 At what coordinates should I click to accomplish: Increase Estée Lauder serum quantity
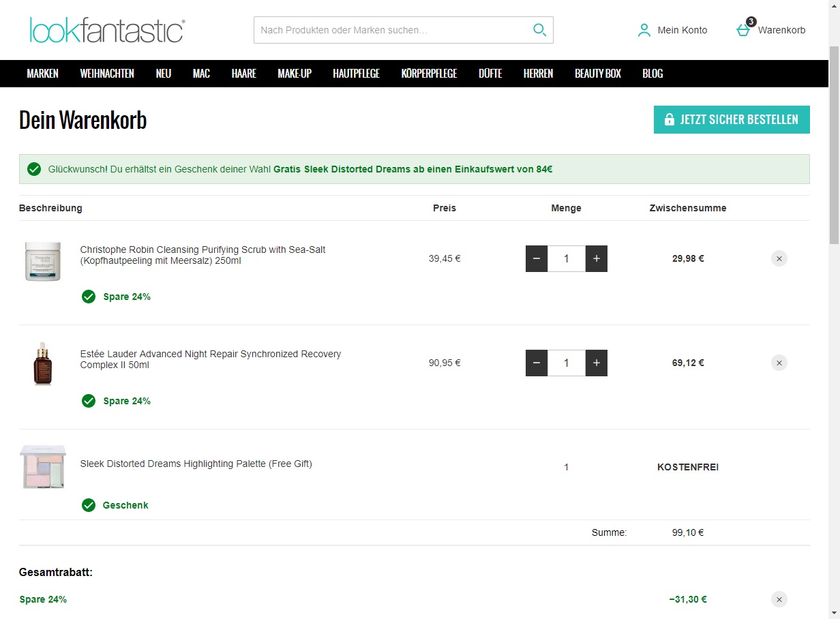coord(597,363)
